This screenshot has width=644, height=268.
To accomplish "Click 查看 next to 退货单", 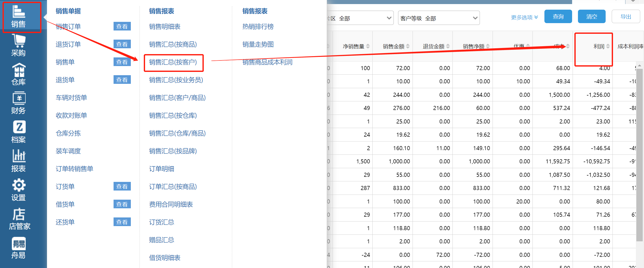I will pyautogui.click(x=122, y=80).
